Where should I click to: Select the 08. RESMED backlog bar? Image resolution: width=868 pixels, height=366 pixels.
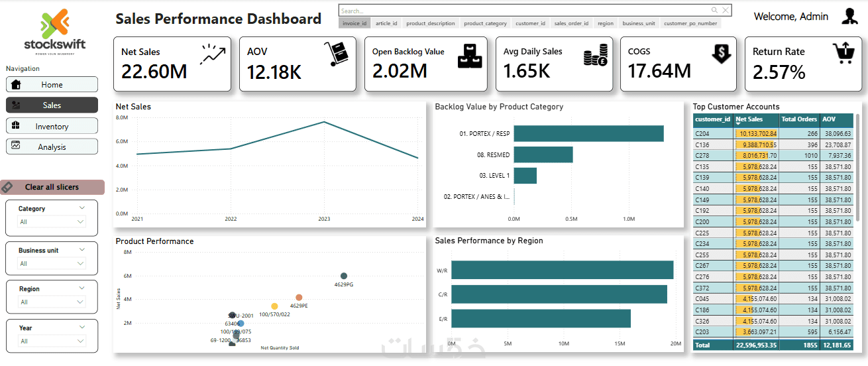tap(543, 154)
